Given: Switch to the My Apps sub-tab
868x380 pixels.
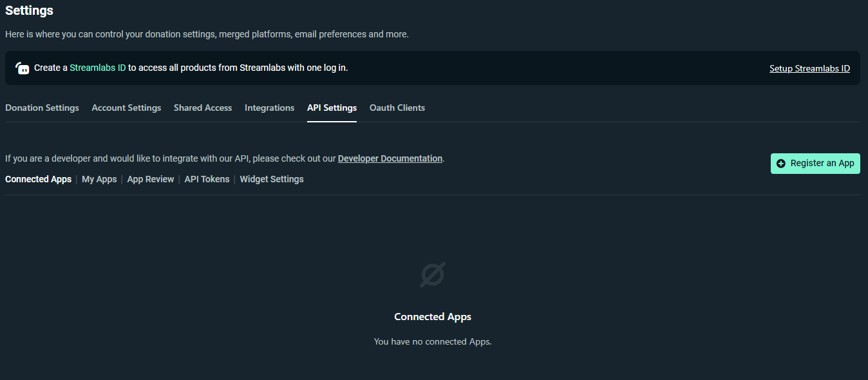Looking at the screenshot, I should [99, 179].
